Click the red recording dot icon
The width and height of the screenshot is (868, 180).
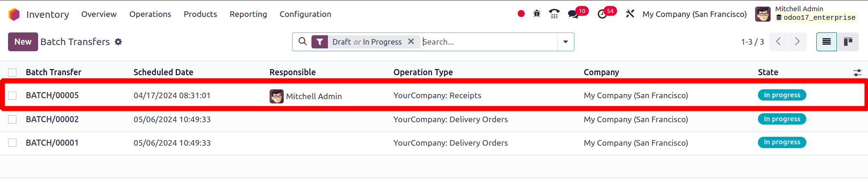click(x=521, y=14)
